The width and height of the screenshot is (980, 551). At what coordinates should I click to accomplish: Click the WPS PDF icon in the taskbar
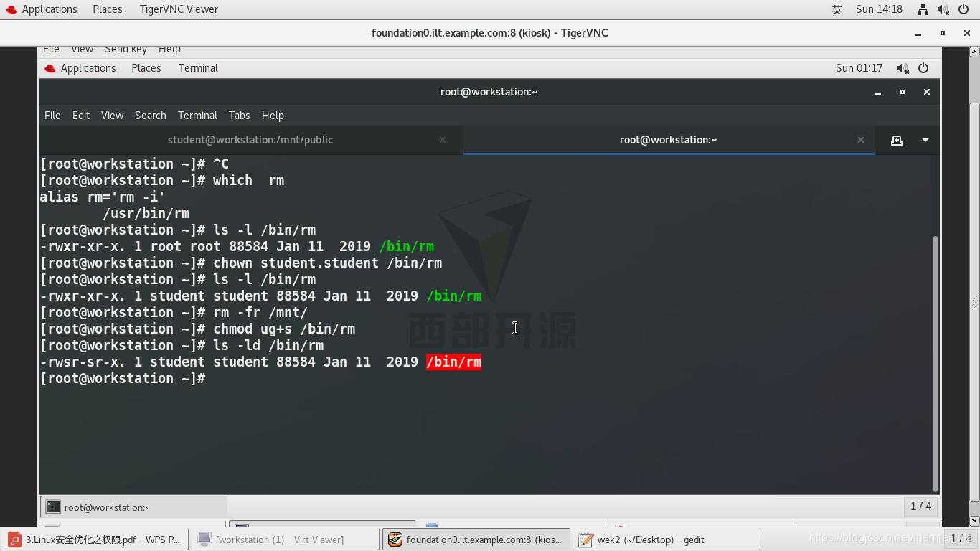pyautogui.click(x=14, y=540)
